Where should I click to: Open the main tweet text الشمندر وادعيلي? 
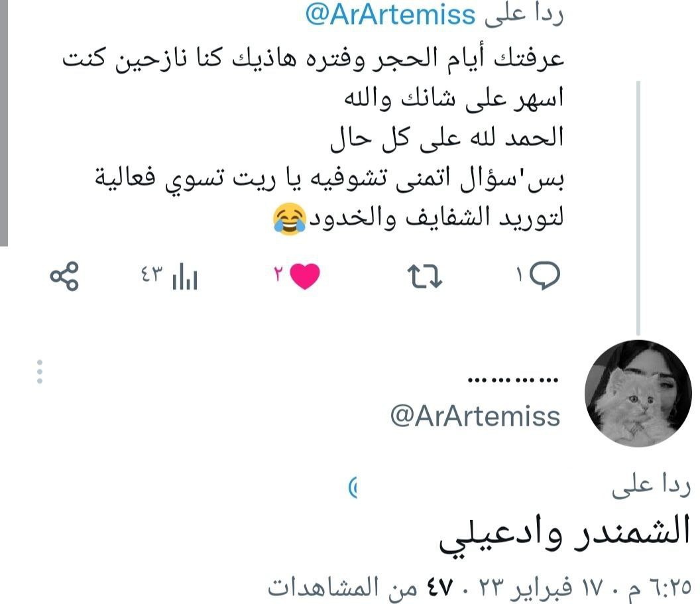point(565,534)
